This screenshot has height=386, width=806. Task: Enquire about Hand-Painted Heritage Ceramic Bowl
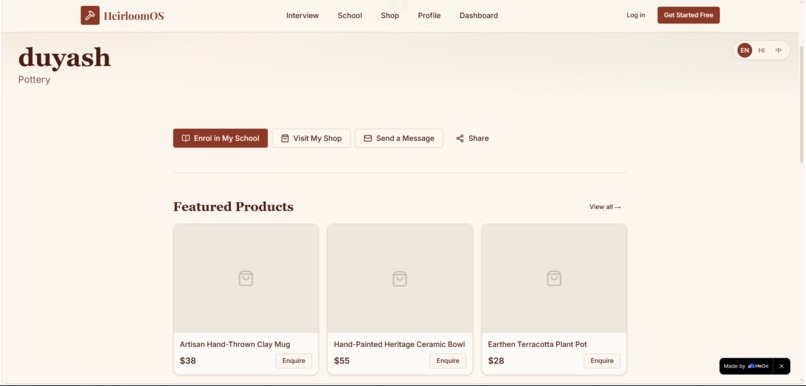448,361
